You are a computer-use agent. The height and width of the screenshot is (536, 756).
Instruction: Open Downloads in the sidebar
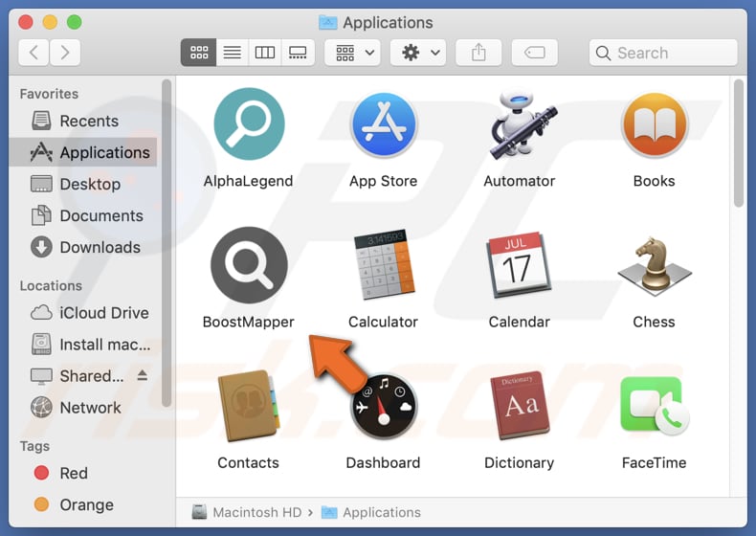pos(83,247)
